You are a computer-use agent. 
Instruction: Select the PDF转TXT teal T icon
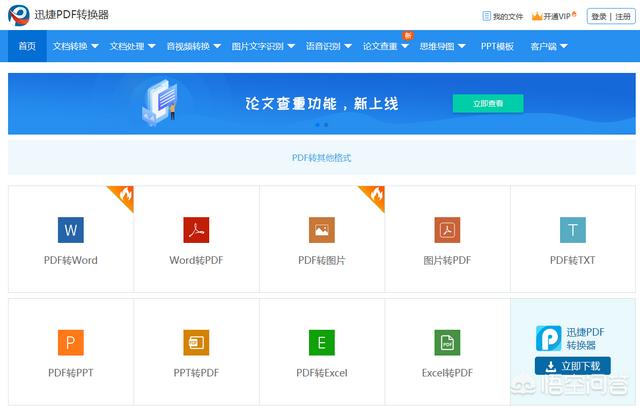click(x=573, y=230)
